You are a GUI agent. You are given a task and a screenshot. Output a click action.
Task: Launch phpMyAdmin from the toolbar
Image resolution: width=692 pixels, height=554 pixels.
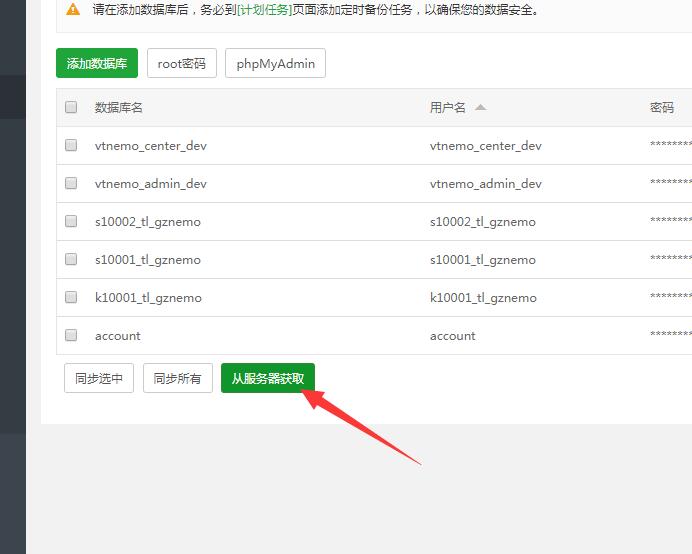(x=275, y=64)
